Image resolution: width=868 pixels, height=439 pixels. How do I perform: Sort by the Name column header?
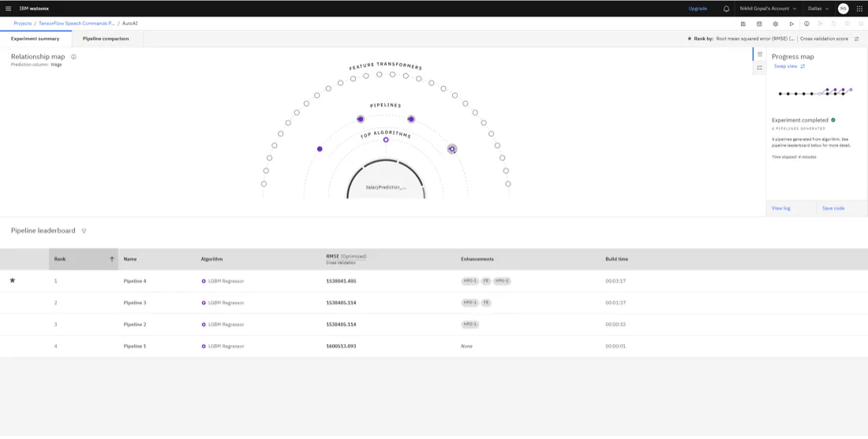[130, 258]
